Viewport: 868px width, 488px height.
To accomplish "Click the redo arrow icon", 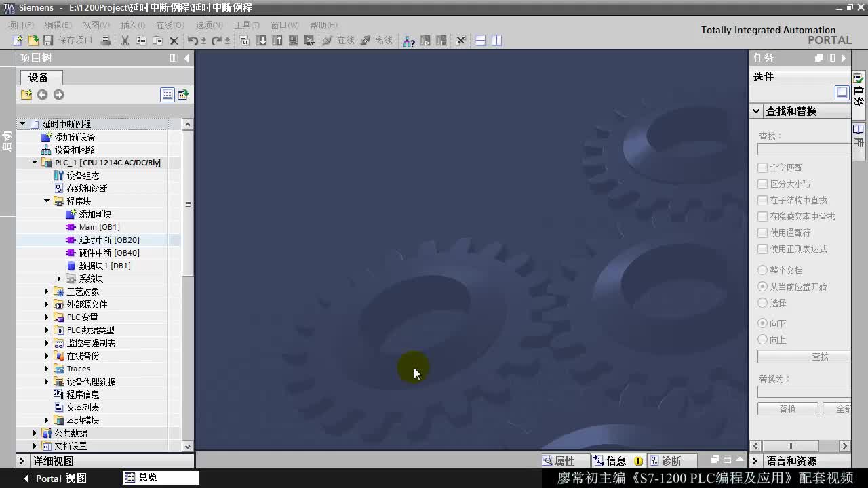I will coord(216,41).
